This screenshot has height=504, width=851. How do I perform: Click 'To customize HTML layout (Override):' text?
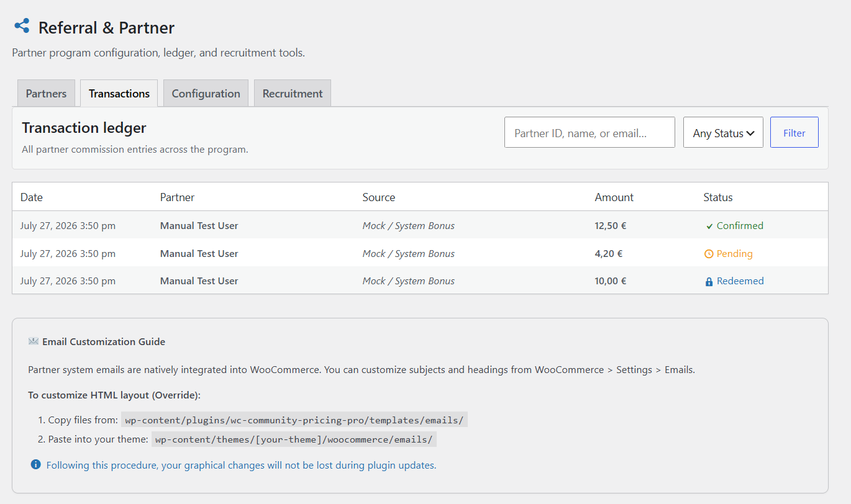click(114, 395)
